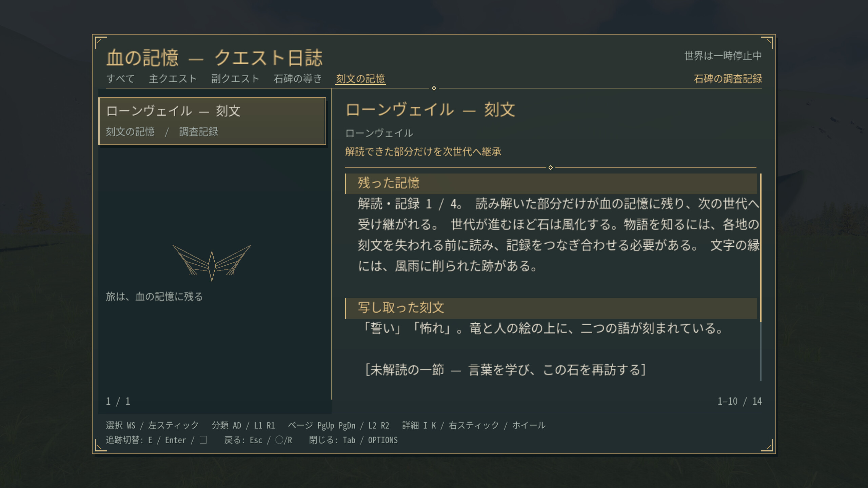Switch to the すべて tab
This screenshot has width=868, height=488.
[x=120, y=79]
